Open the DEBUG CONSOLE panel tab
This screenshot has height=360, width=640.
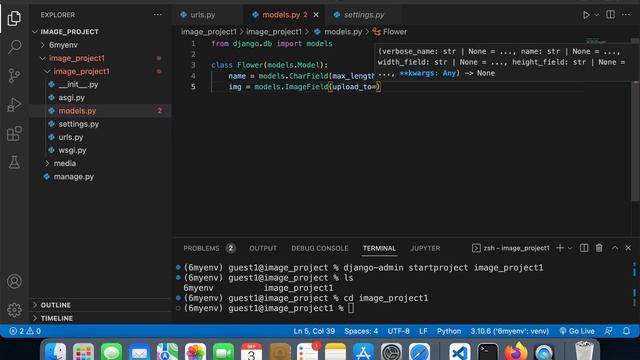tap(320, 248)
